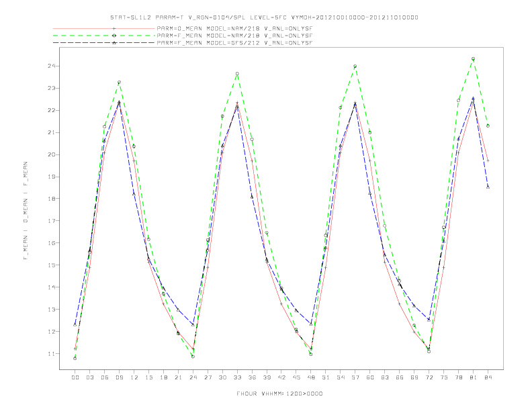Screen dimensions: 532x411
Task: Click x-axis tick label 45
Action: [x=296, y=377]
